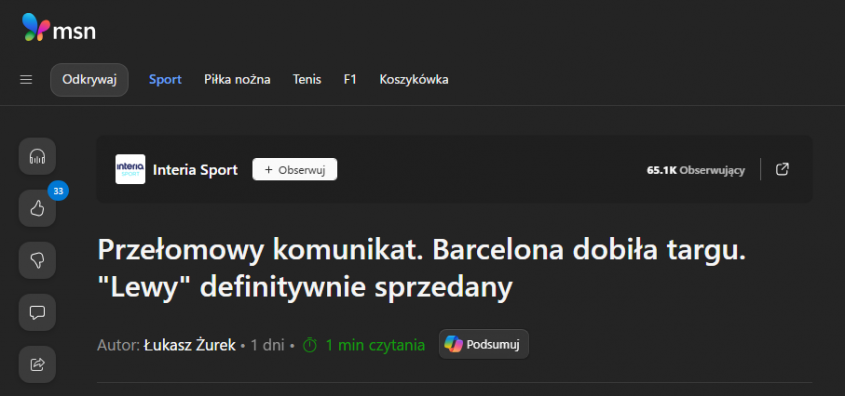The height and width of the screenshot is (396, 845).
Task: Dislike the article with thumbs down
Action: point(37,261)
